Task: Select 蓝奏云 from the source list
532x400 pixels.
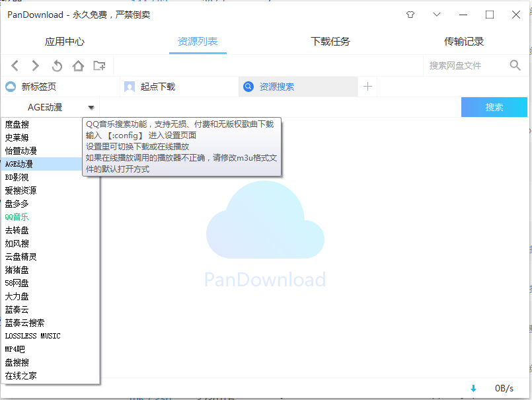Action: (50, 310)
